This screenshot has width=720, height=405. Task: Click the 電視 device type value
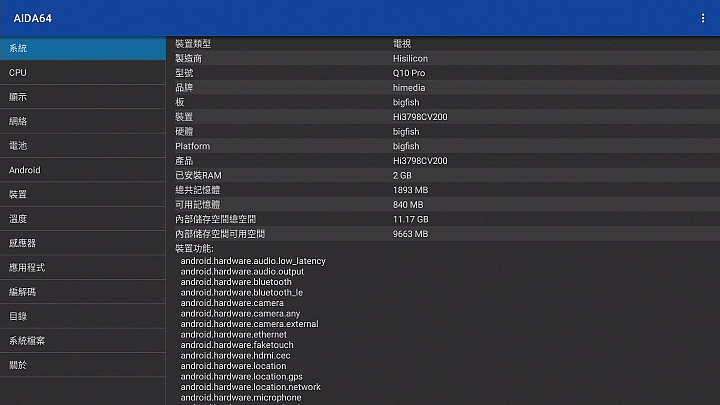402,44
